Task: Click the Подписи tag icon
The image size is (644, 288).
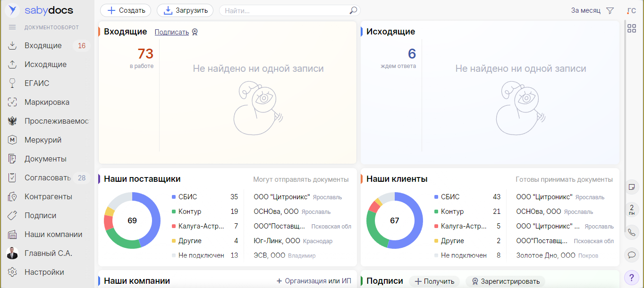Action: click(13, 216)
